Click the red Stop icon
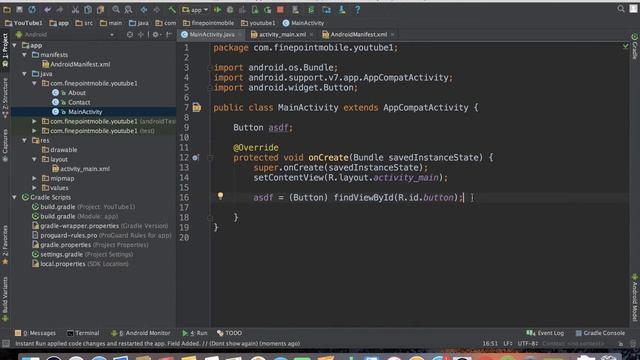Screen dimensions: 640x360 click(x=280, y=9)
